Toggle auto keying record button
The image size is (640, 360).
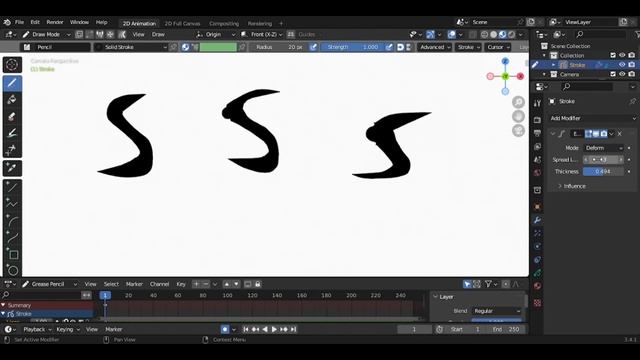pos(224,329)
